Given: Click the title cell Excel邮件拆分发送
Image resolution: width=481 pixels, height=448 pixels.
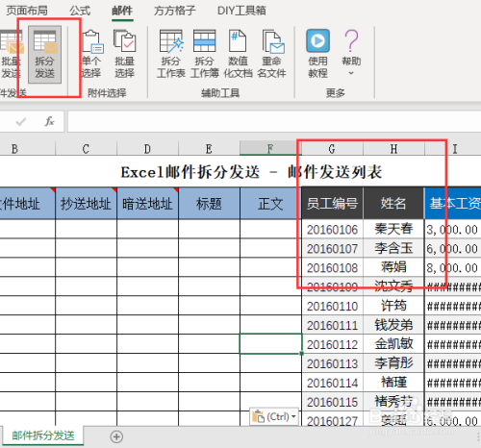Looking at the screenshot, I should point(251,172).
